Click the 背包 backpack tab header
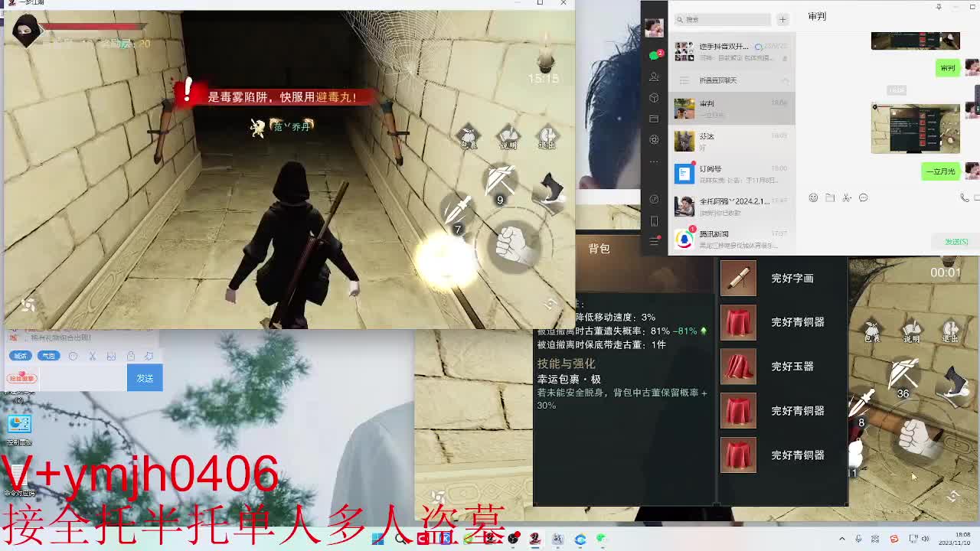 [599, 249]
